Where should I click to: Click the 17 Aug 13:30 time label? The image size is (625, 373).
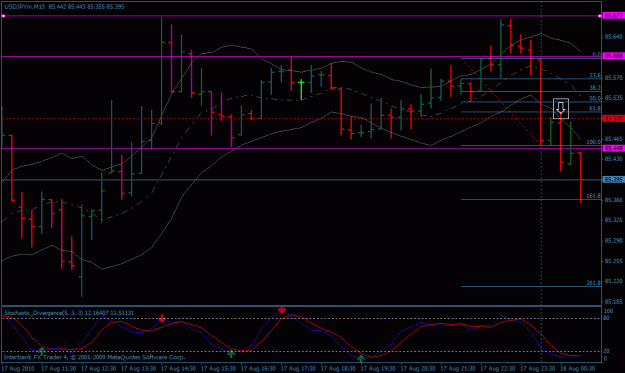(x=138, y=369)
